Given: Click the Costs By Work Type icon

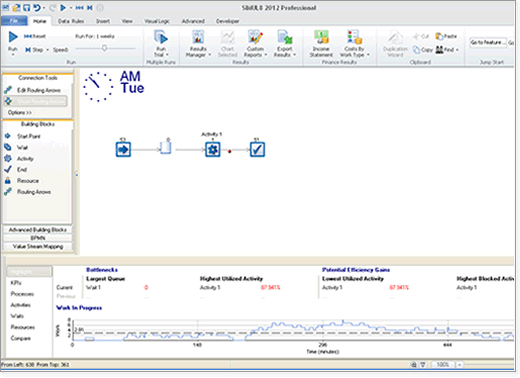Looking at the screenshot, I should pos(354,37).
